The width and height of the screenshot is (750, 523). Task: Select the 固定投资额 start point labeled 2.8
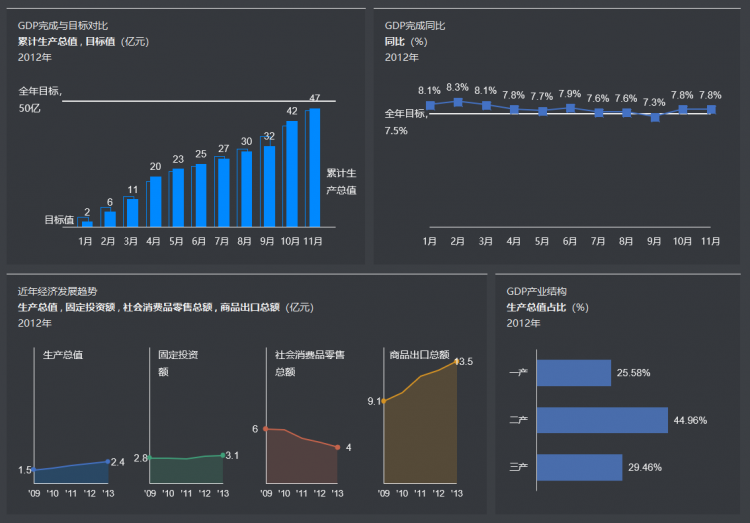pos(150,458)
